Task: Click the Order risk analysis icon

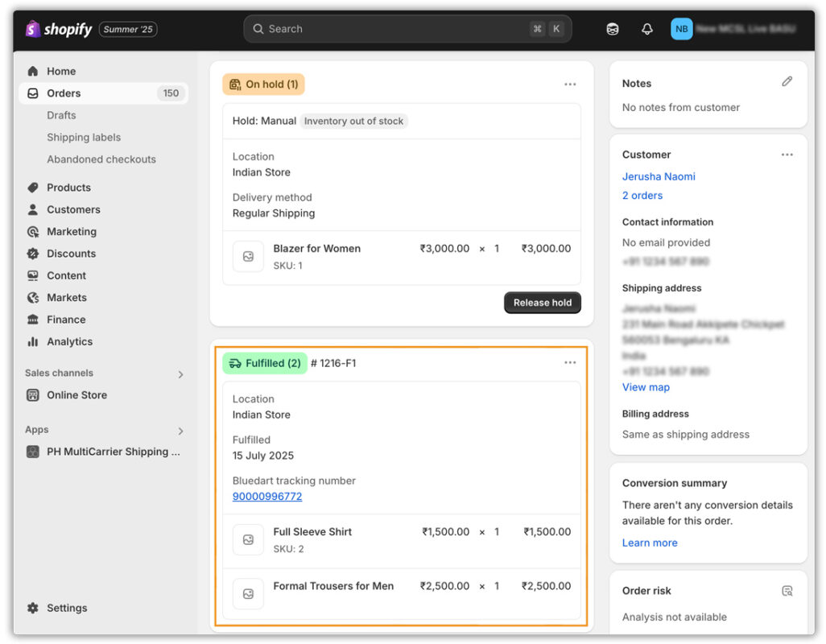Action: click(x=787, y=592)
